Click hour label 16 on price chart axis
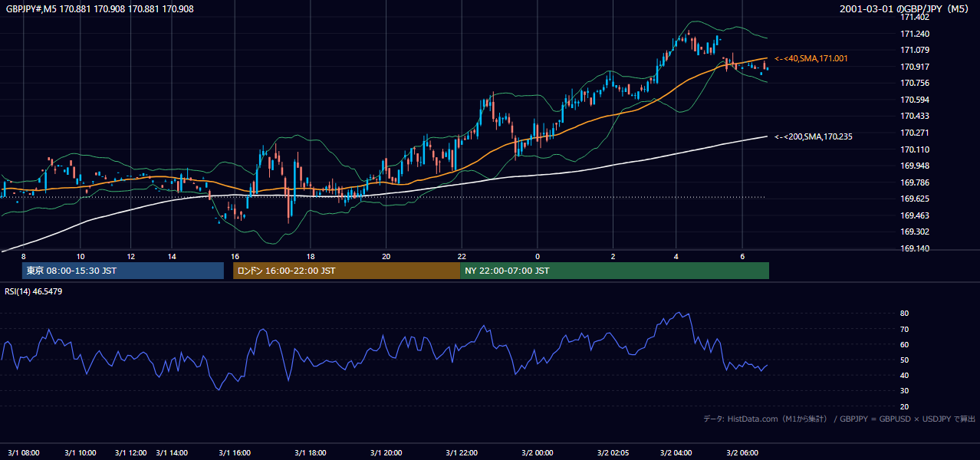The width and height of the screenshot is (980, 460). coord(235,256)
